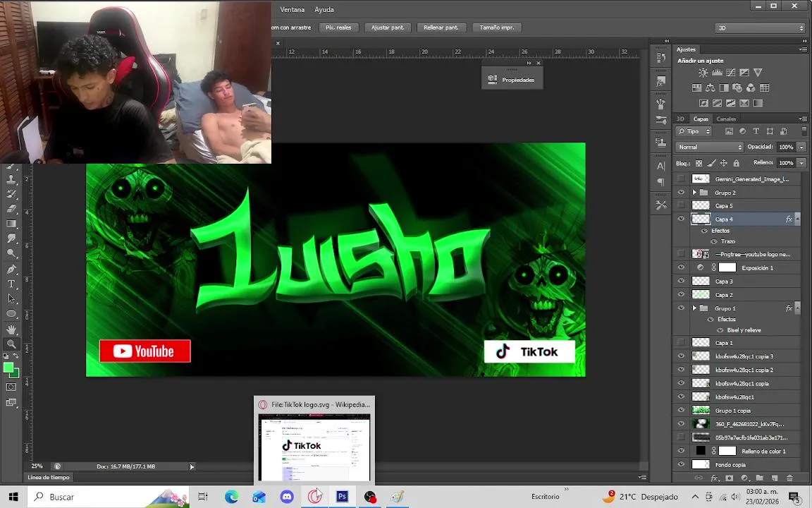Screen dimensions: 812x508
Task: Select the Zoom magnifier tool
Action: 11,344
